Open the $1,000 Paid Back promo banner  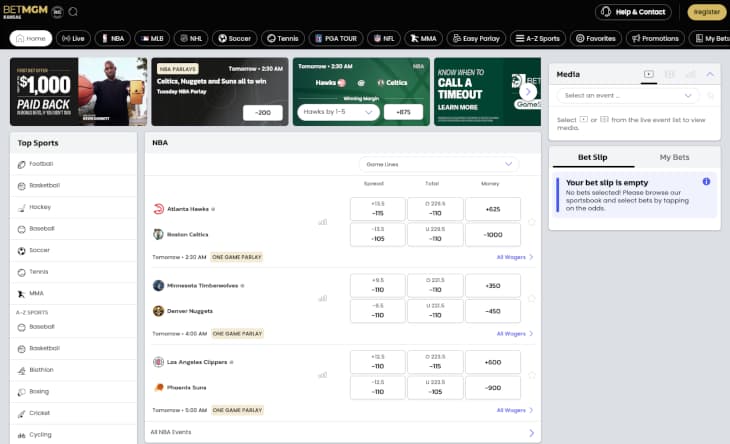tap(78, 92)
